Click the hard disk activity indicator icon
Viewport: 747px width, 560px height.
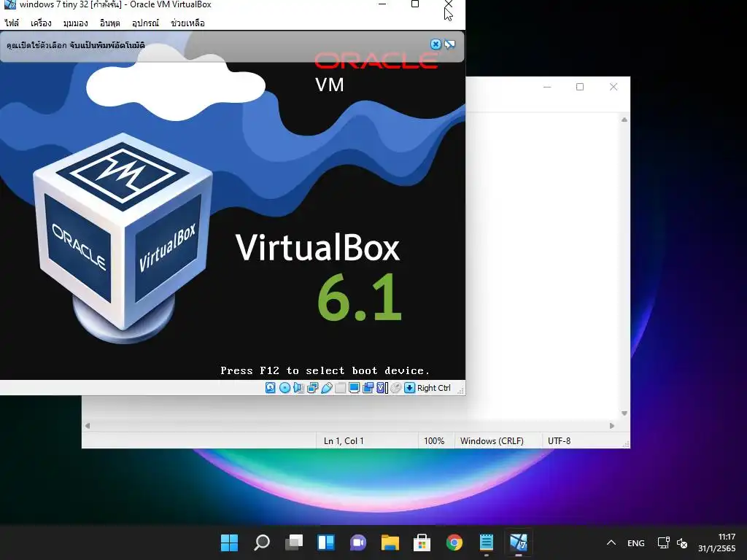click(270, 388)
